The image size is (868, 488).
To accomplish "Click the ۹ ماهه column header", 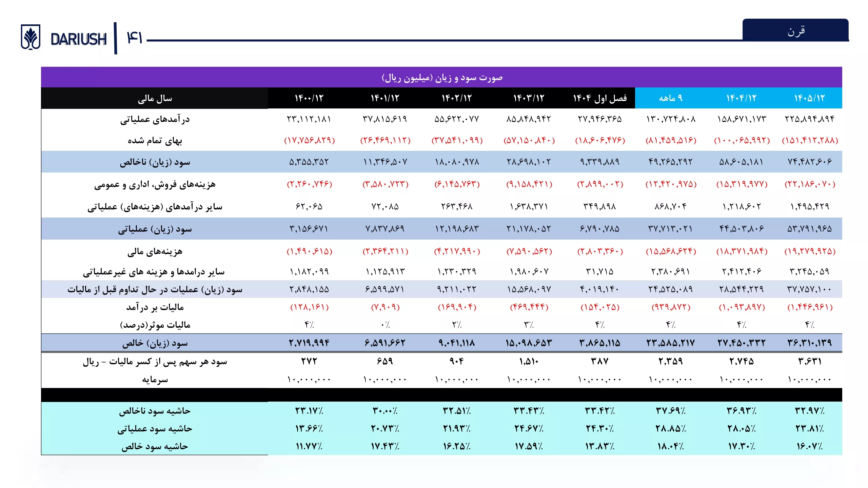I will [x=670, y=98].
